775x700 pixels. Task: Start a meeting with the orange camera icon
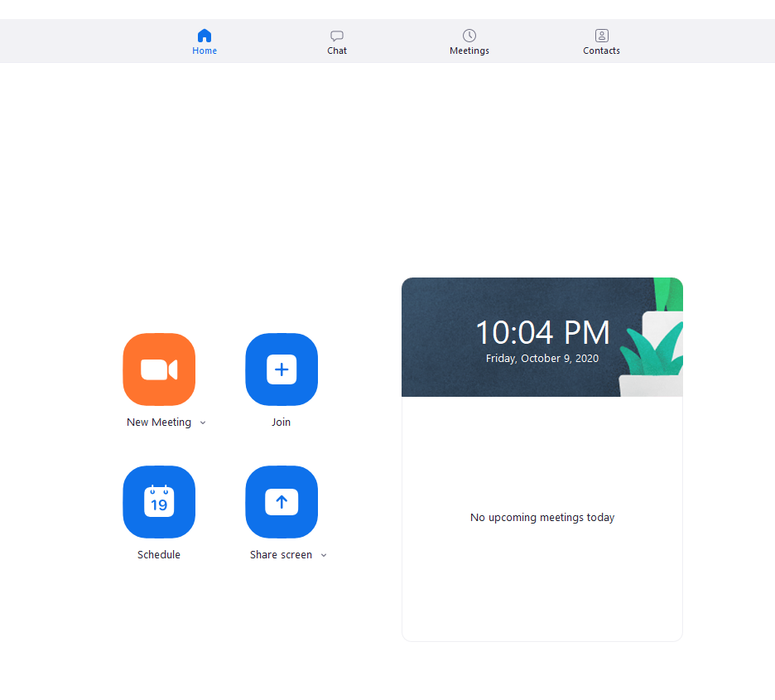159,369
